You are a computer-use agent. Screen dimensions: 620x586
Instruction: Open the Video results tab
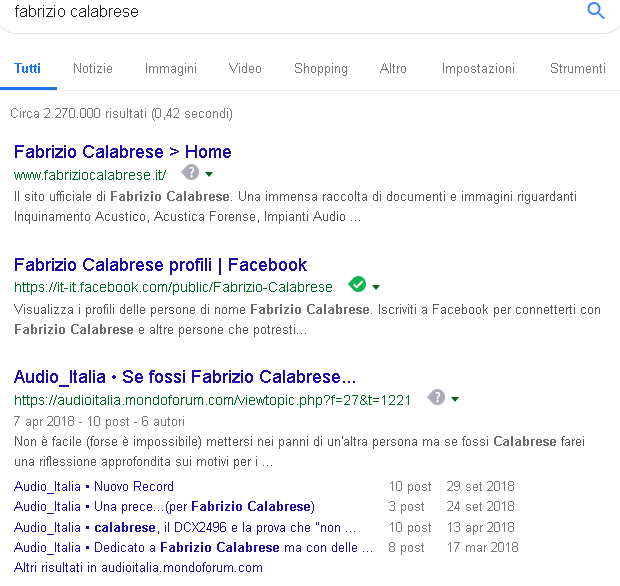245,68
